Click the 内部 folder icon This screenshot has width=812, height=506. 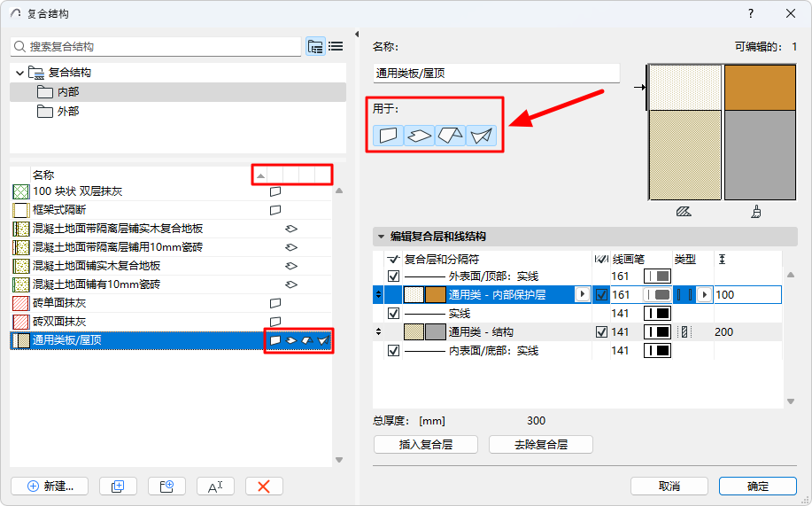click(45, 92)
